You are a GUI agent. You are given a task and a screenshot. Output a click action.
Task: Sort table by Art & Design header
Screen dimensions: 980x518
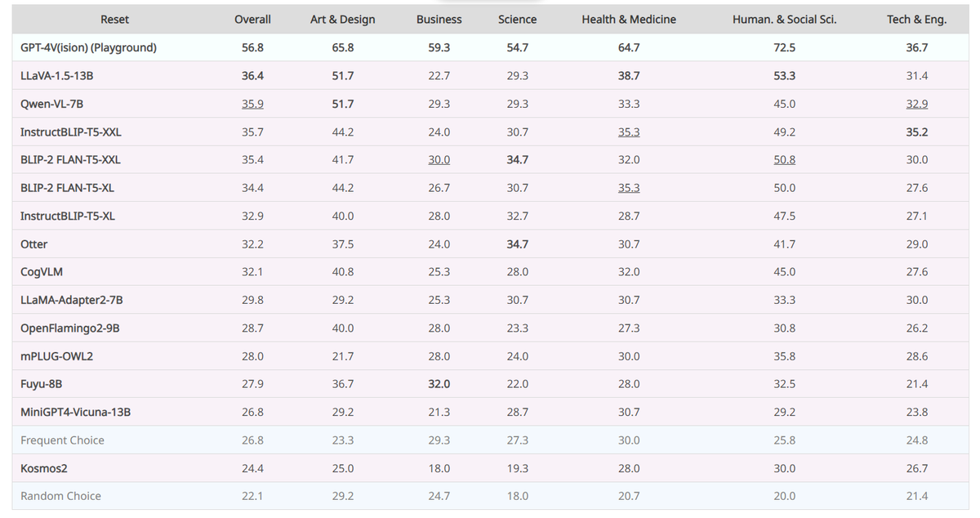(x=342, y=20)
